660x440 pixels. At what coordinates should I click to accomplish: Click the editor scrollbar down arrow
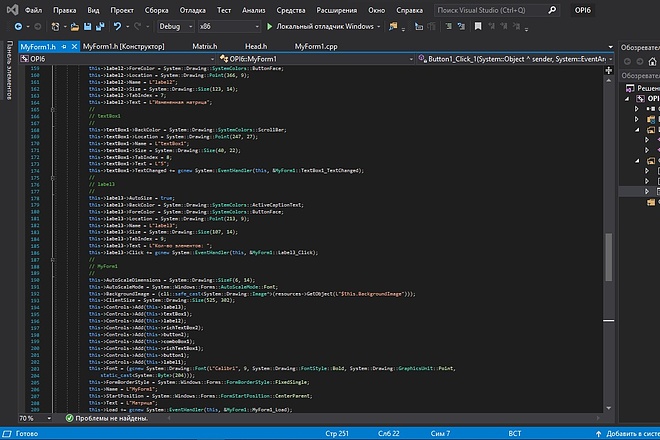point(609,408)
